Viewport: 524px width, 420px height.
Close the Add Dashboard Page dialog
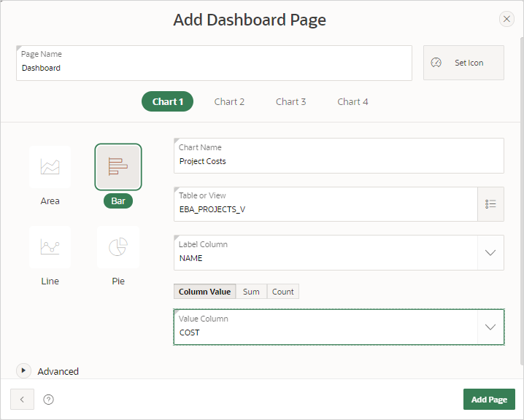click(506, 20)
